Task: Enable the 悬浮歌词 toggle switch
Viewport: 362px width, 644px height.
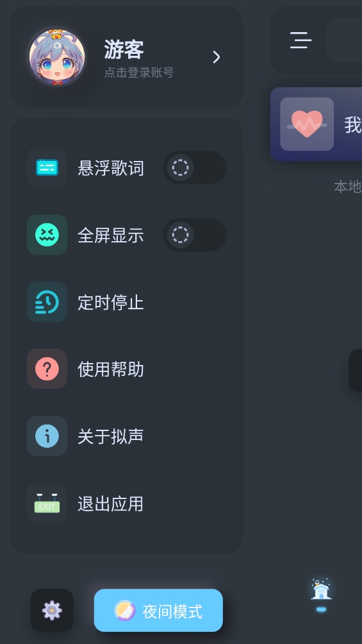Action: pos(195,167)
